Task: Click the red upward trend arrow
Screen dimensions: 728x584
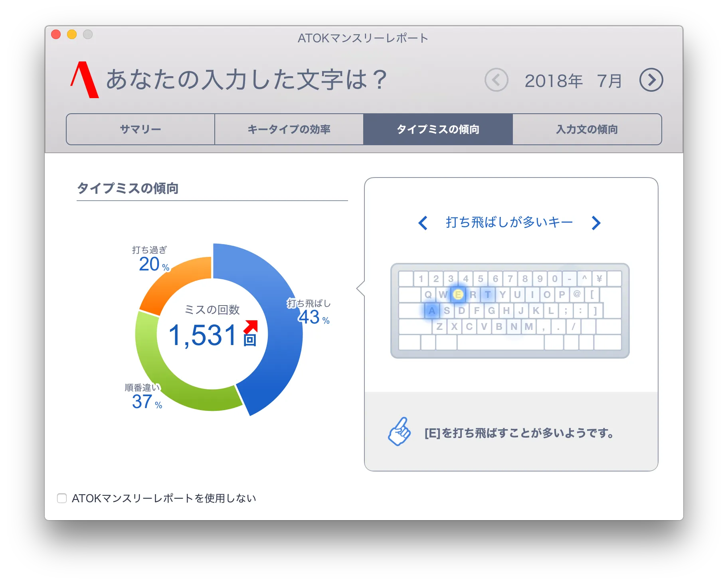Action: pyautogui.click(x=251, y=326)
